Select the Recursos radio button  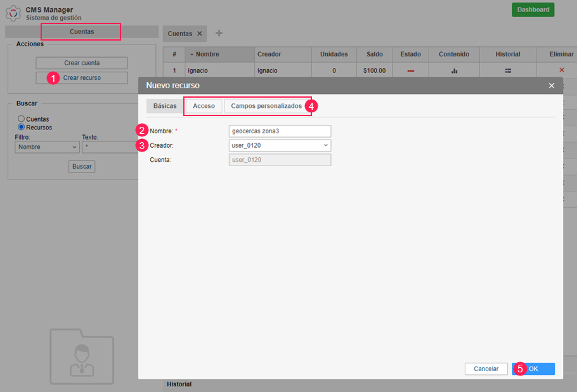tap(22, 127)
